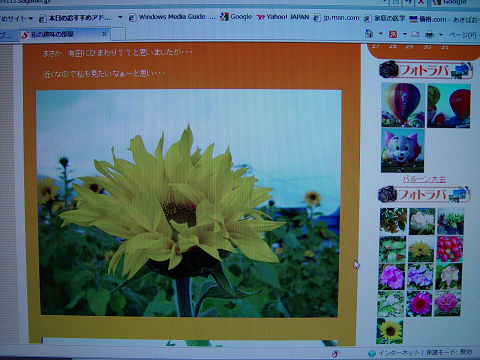Expand the Home button dropdown arrow
This screenshot has height=360, width=480.
[x=381, y=34]
